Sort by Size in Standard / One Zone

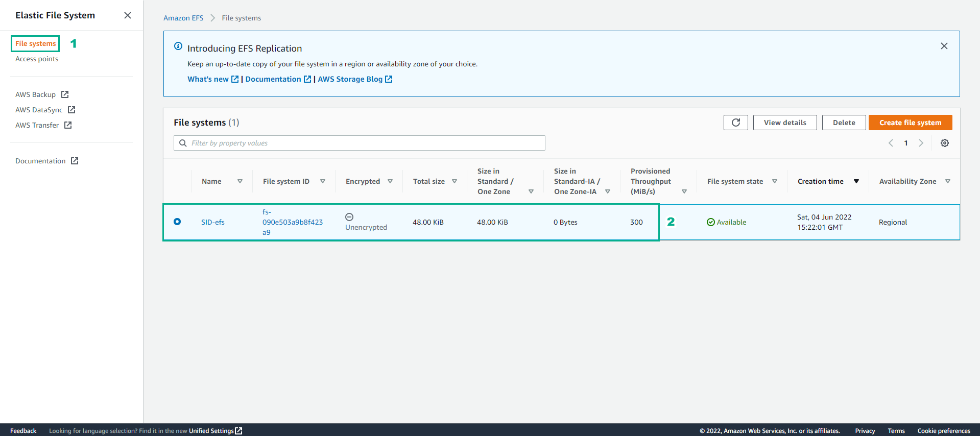pos(531,191)
